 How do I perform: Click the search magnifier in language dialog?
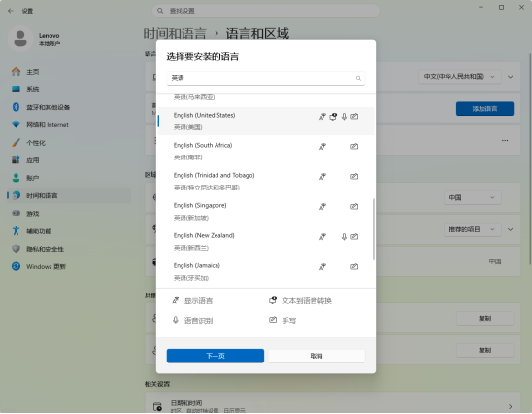(x=358, y=78)
